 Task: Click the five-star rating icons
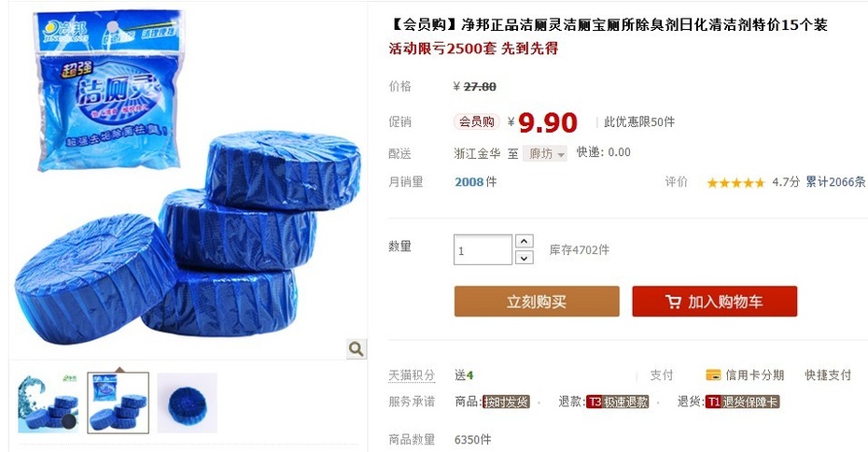735,183
